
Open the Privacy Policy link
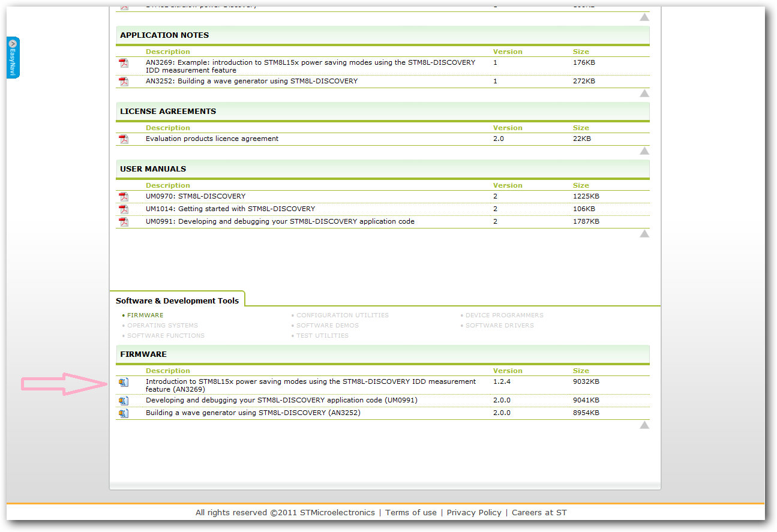coord(474,512)
